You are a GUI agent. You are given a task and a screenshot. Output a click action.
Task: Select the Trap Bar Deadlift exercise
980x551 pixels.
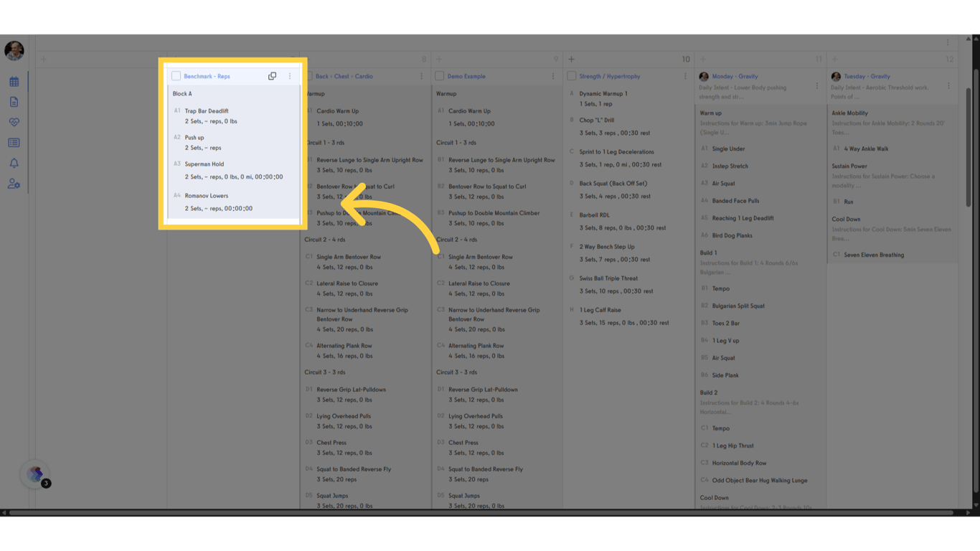click(x=207, y=111)
